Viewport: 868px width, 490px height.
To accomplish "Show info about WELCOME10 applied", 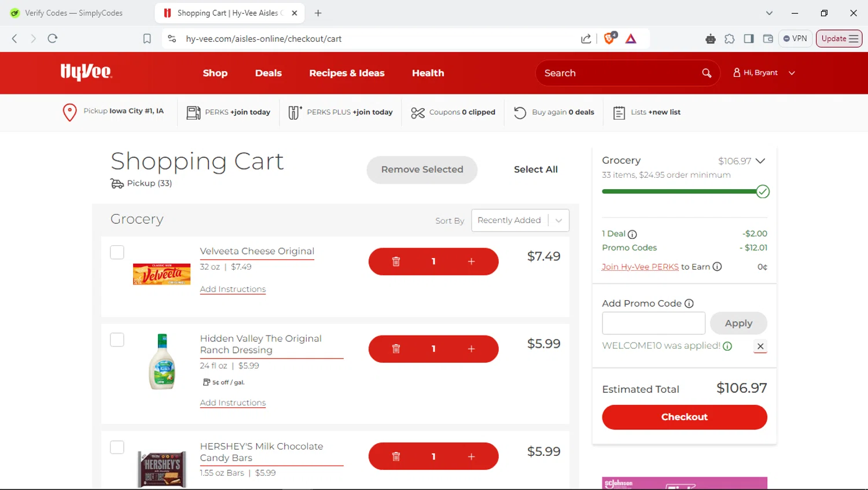I will (x=727, y=346).
